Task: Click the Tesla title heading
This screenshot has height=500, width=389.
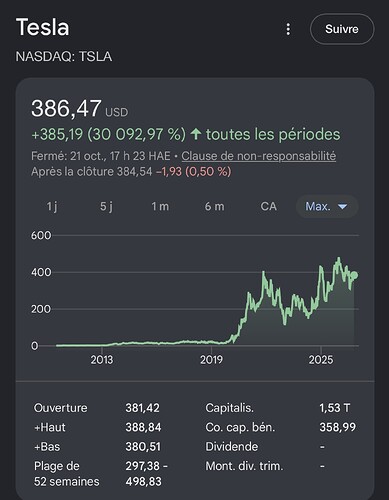Action: pos(43,27)
